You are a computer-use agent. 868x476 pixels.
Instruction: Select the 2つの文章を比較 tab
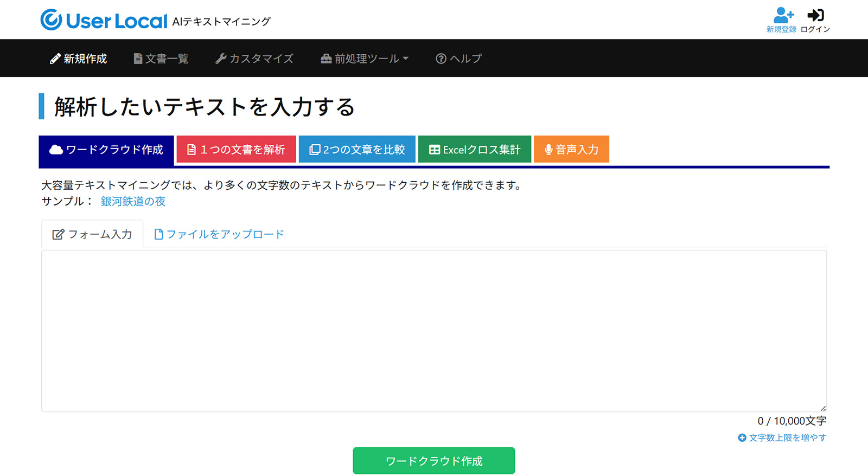click(357, 149)
